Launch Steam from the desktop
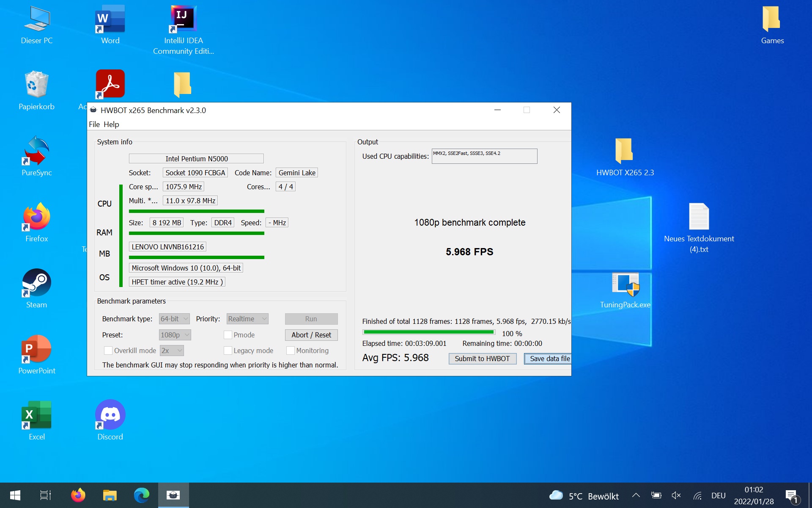This screenshot has height=508, width=812. 37,289
